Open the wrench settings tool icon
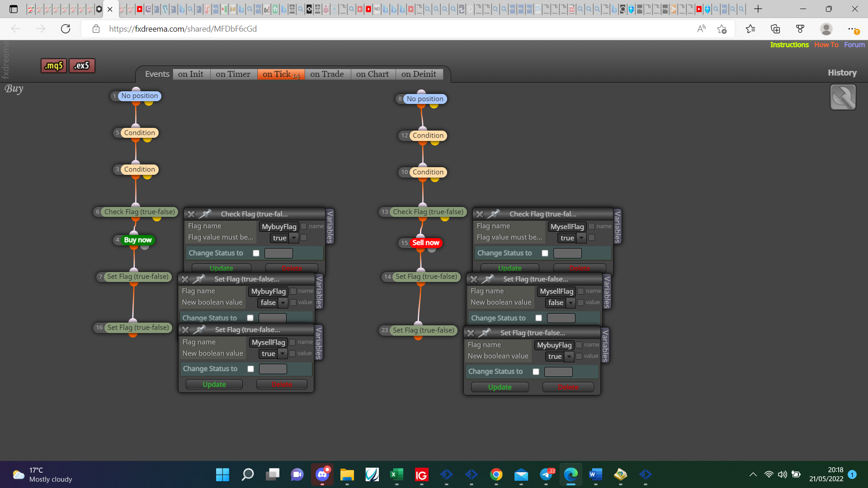The image size is (868, 488). click(843, 97)
